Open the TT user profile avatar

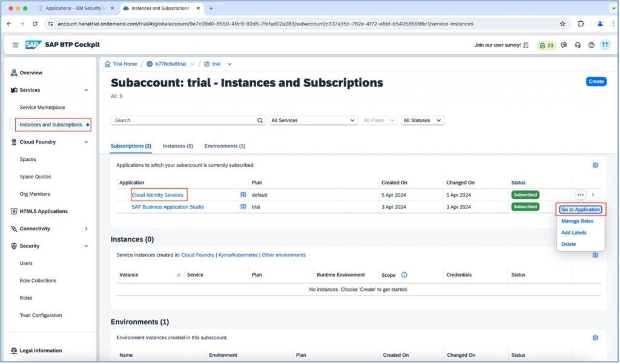(605, 45)
